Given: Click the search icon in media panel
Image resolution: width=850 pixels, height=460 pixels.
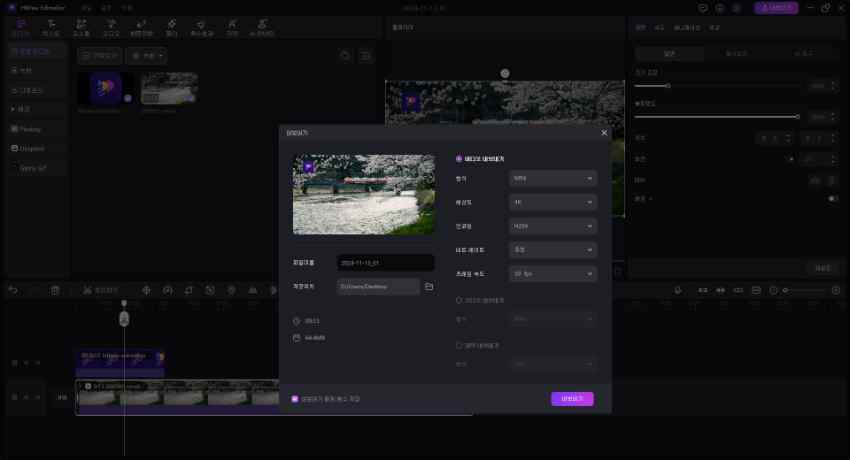Looking at the screenshot, I should 345,56.
